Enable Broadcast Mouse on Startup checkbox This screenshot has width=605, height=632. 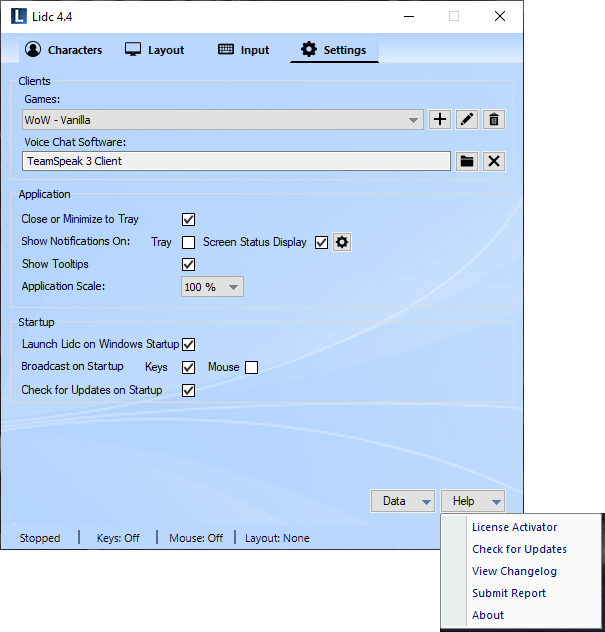coord(252,367)
